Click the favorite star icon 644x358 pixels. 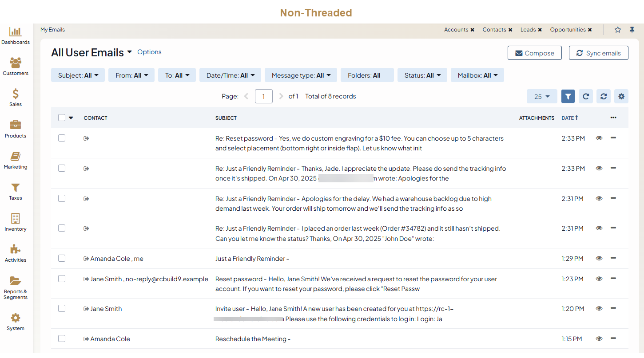tap(618, 30)
